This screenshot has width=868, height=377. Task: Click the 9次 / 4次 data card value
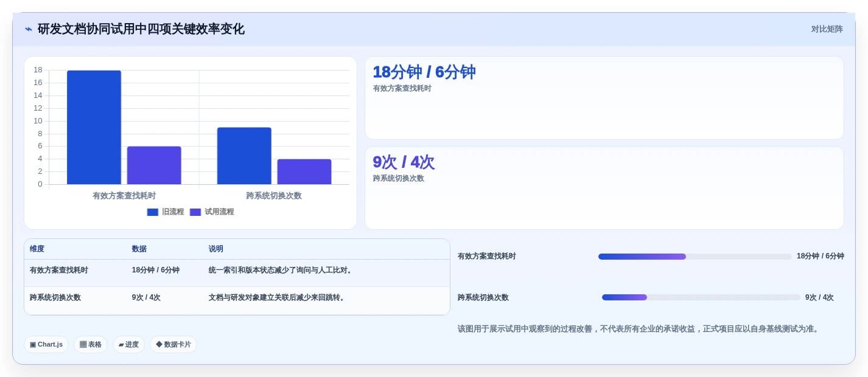[404, 162]
